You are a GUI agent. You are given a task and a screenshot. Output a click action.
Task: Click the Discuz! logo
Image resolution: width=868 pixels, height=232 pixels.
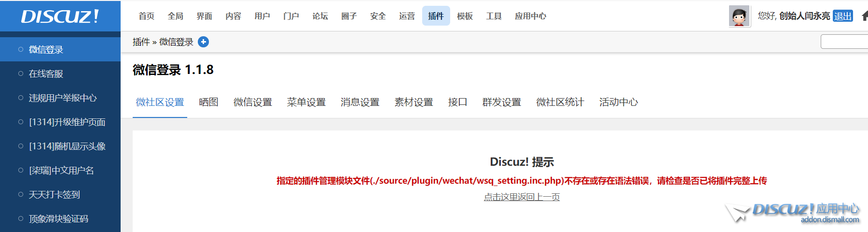(60, 16)
